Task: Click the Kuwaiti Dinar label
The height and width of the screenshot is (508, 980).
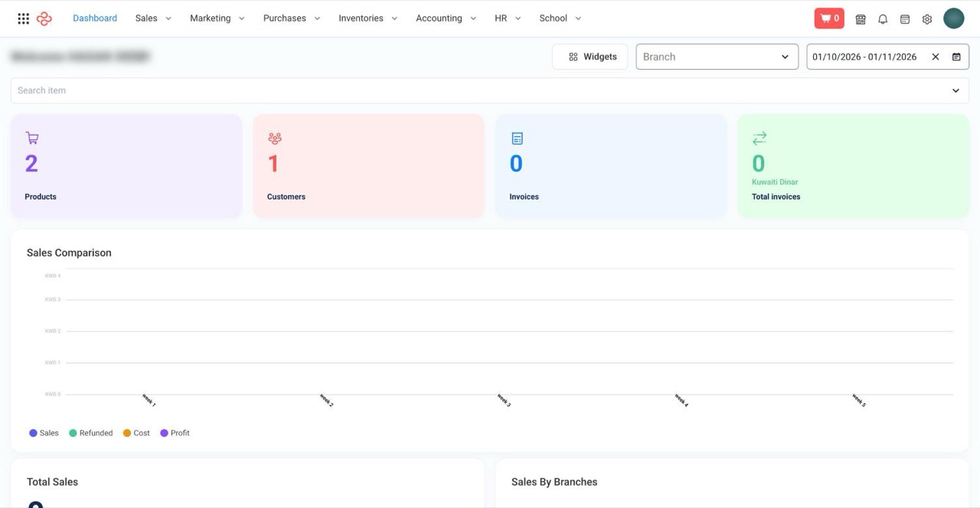Action: pyautogui.click(x=775, y=182)
